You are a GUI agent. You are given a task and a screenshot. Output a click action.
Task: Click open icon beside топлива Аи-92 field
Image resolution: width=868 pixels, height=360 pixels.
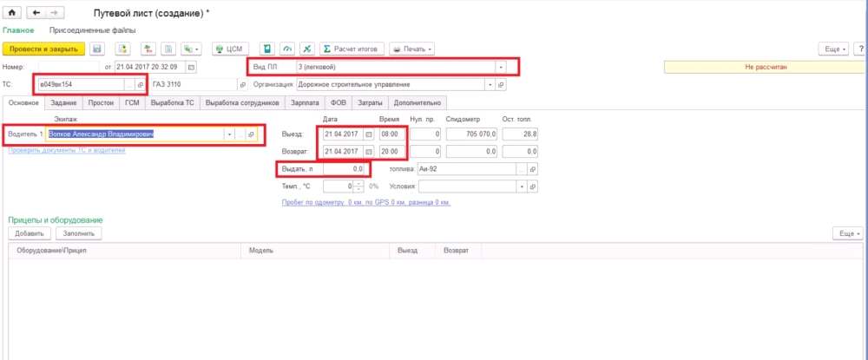533,168
